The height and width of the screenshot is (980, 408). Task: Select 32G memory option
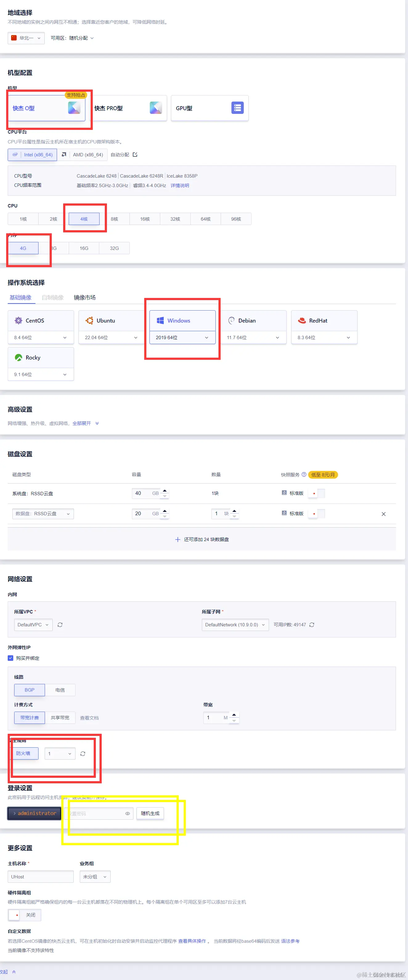114,248
